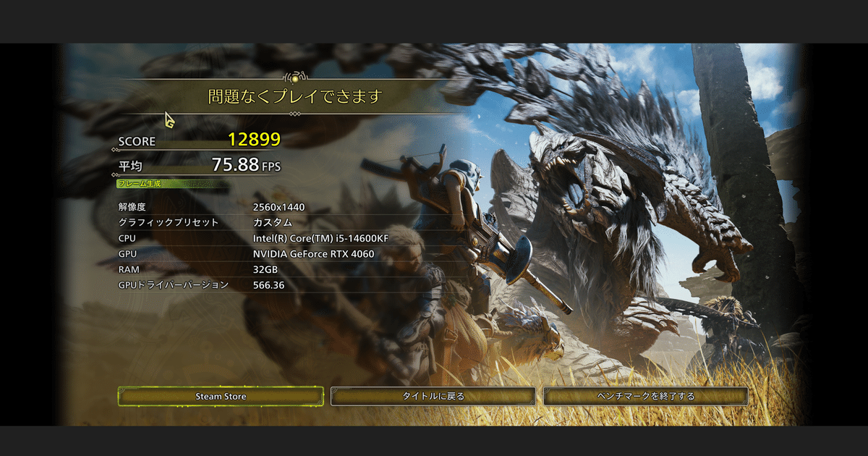Image resolution: width=868 pixels, height=456 pixels.
Task: Click ベンチマークを終了する to exit benchmark
Action: 646,396
